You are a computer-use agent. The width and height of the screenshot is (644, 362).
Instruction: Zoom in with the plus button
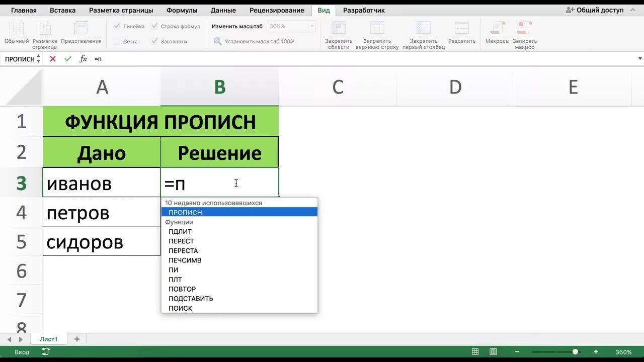pos(596,352)
